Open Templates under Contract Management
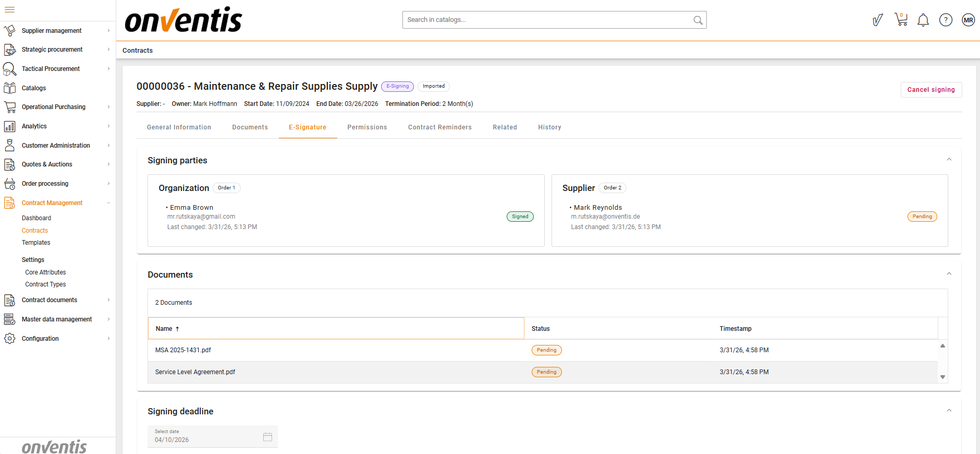980x454 pixels. tap(36, 243)
